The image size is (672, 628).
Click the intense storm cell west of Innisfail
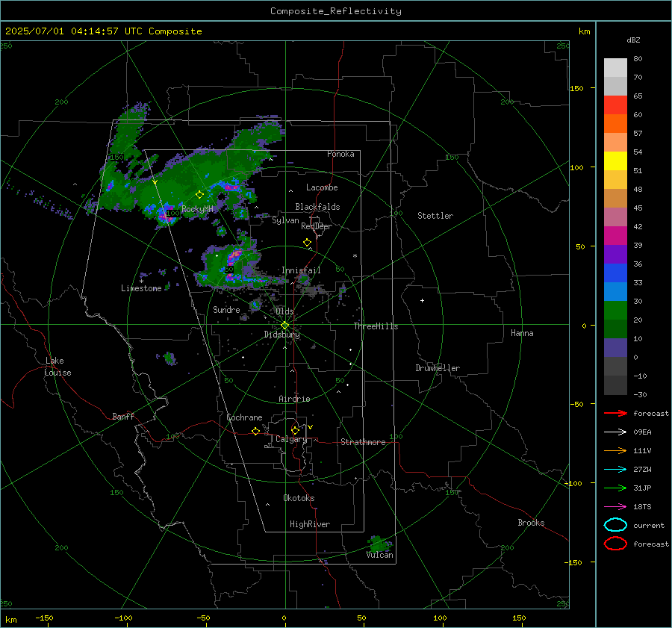[x=234, y=257]
